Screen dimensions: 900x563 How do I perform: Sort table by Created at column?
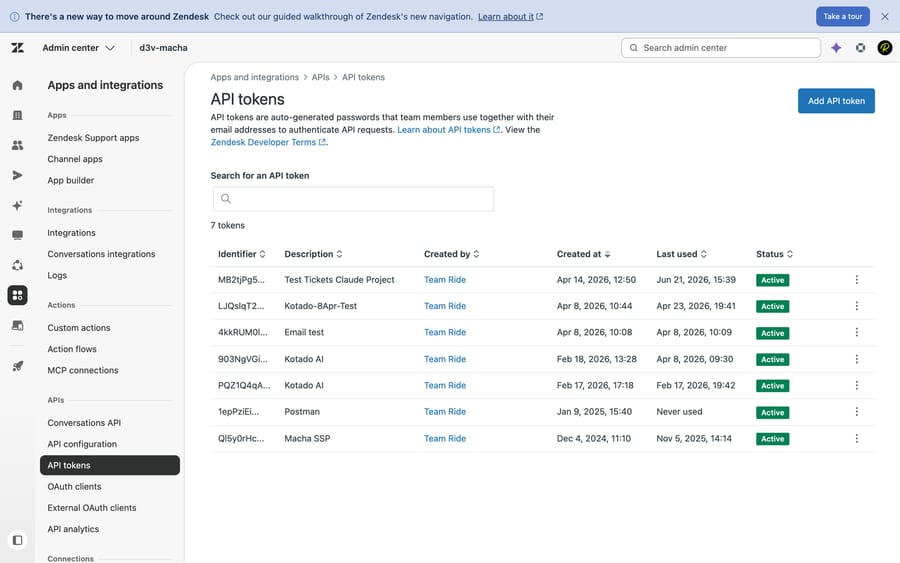coord(584,254)
